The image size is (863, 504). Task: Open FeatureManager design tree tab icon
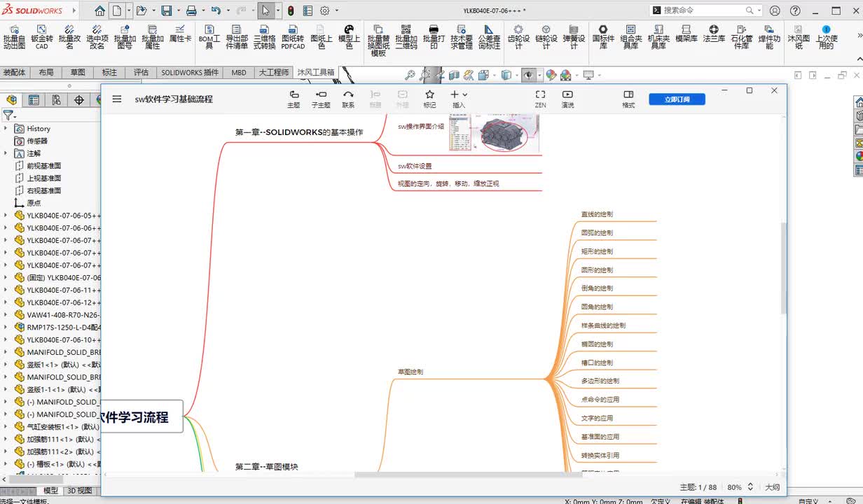(11, 100)
